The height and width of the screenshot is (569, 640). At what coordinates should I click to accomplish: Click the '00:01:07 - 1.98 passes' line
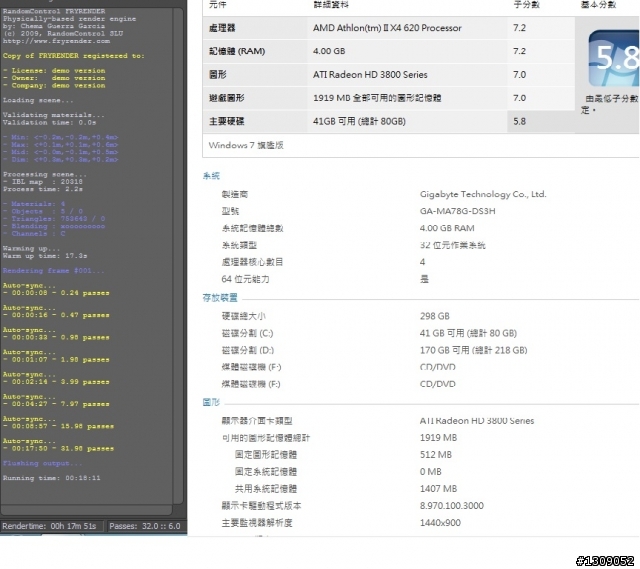pyautogui.click(x=56, y=360)
